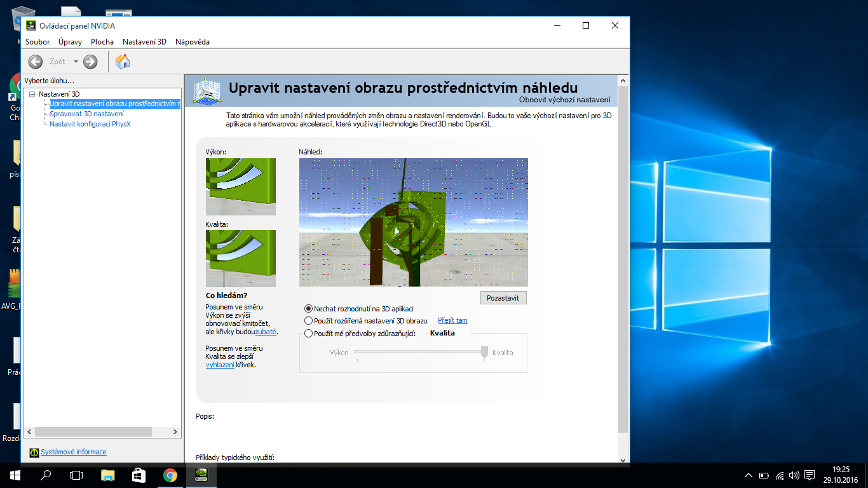The image size is (868, 488).
Task: Collapse the Nastavení 3D tree node
Action: pyautogui.click(x=32, y=94)
